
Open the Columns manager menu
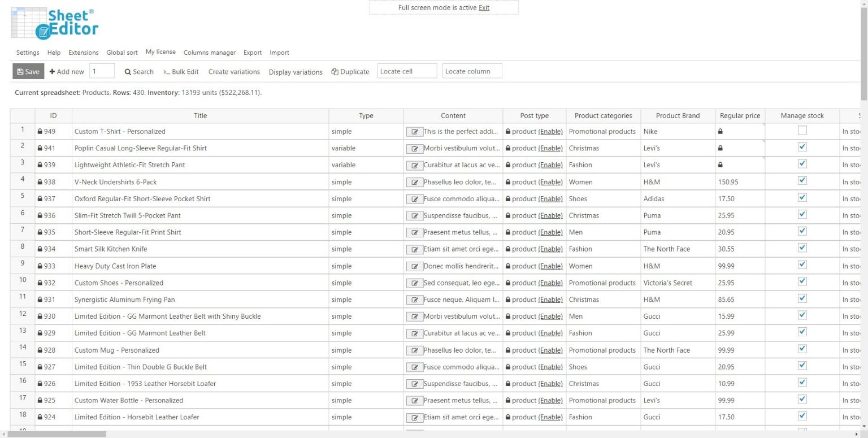(210, 53)
